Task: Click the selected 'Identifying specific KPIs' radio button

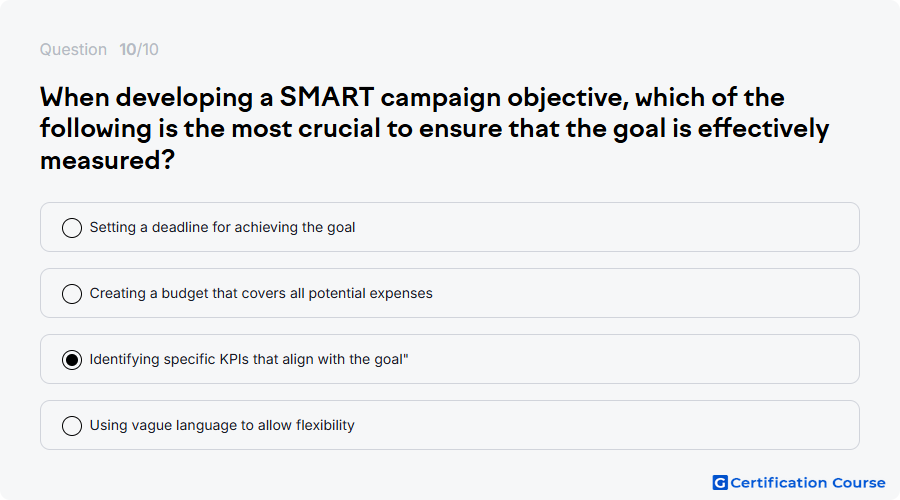Action: tap(72, 359)
